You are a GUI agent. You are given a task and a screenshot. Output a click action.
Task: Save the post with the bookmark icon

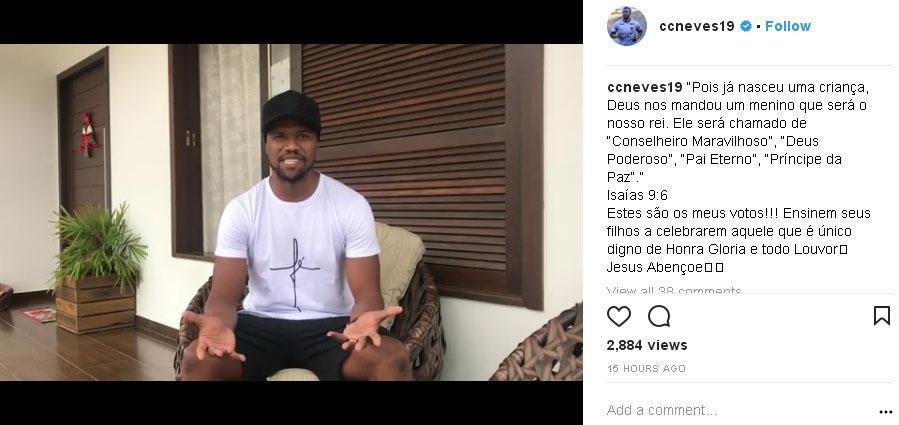pos(881,315)
